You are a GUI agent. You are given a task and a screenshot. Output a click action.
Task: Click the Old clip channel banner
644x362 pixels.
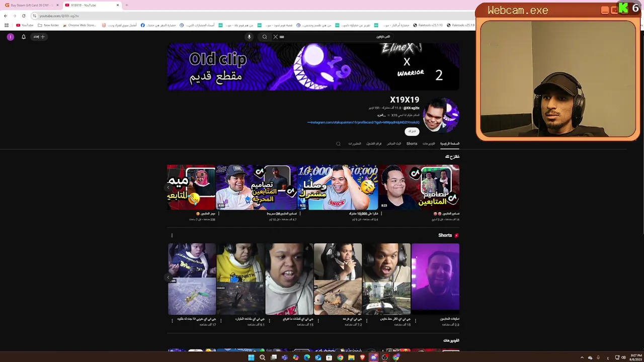point(313,66)
